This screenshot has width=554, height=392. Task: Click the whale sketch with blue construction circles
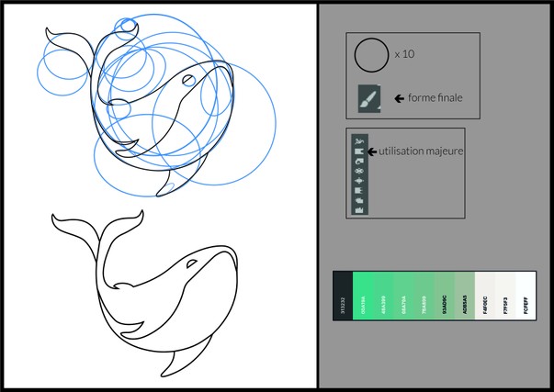tap(156, 106)
